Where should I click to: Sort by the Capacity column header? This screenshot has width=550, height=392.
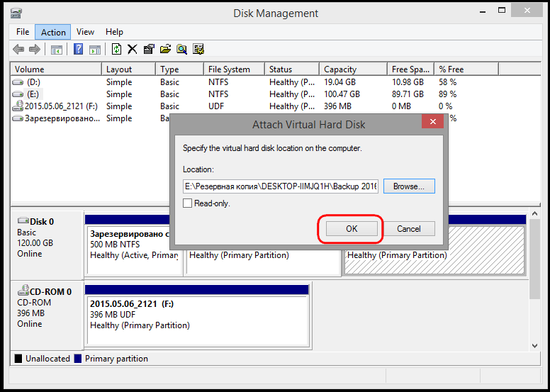coord(353,69)
